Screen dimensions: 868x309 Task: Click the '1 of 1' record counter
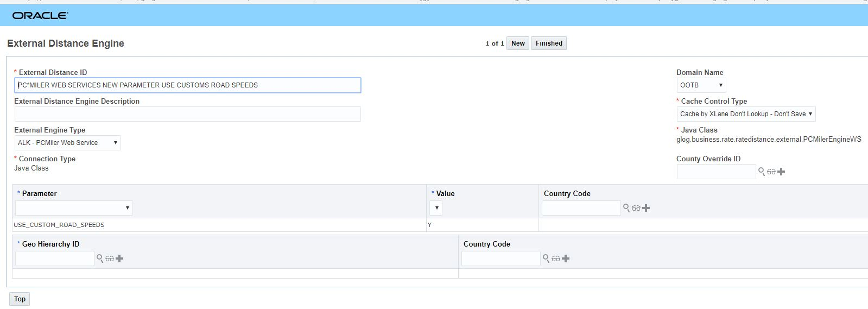tap(495, 43)
